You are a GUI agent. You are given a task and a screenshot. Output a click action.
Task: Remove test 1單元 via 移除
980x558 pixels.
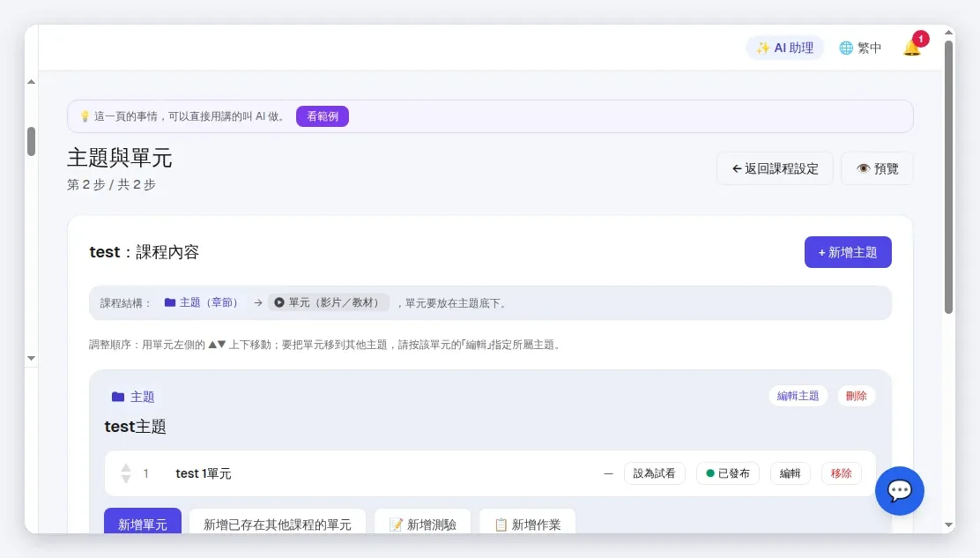[x=842, y=473]
